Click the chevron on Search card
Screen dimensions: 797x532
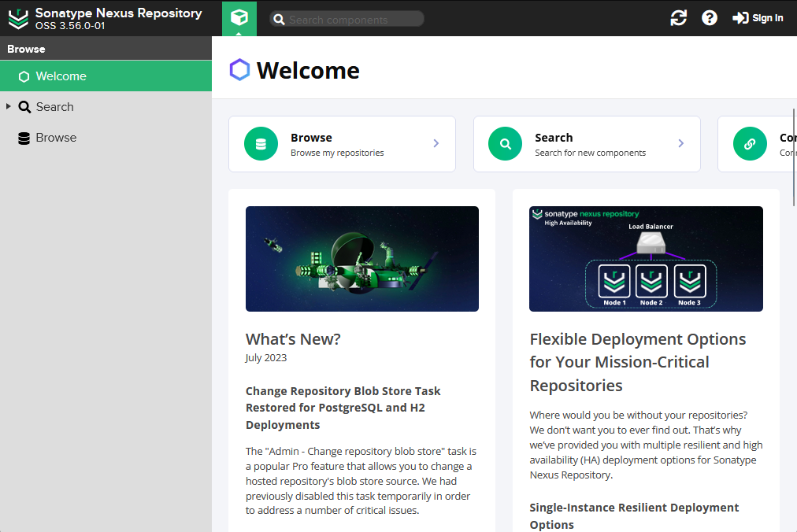point(681,143)
